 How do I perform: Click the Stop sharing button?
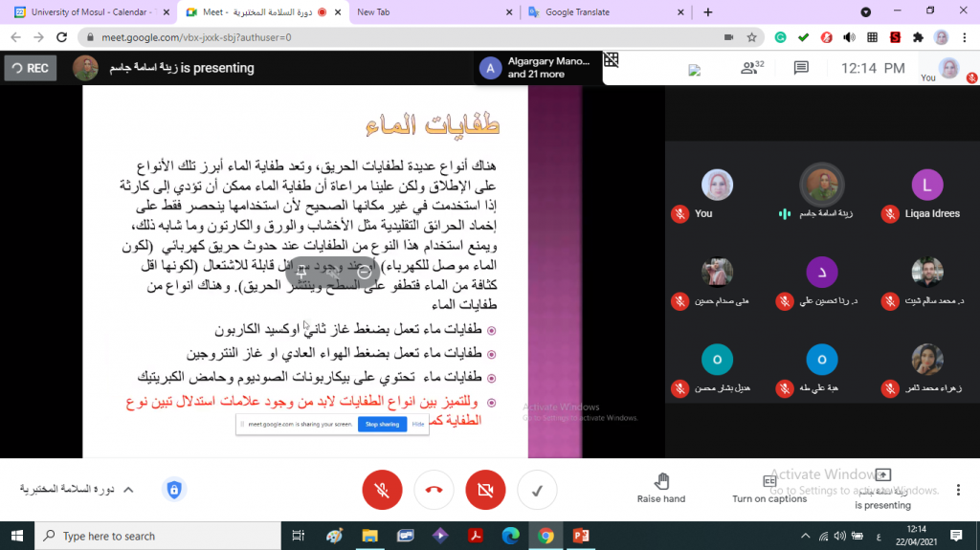[382, 424]
